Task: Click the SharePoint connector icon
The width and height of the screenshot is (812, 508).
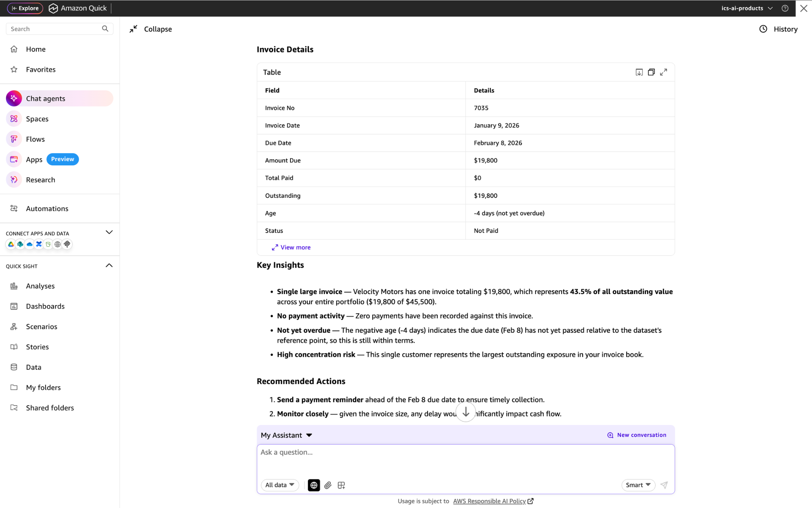Action: [20, 244]
